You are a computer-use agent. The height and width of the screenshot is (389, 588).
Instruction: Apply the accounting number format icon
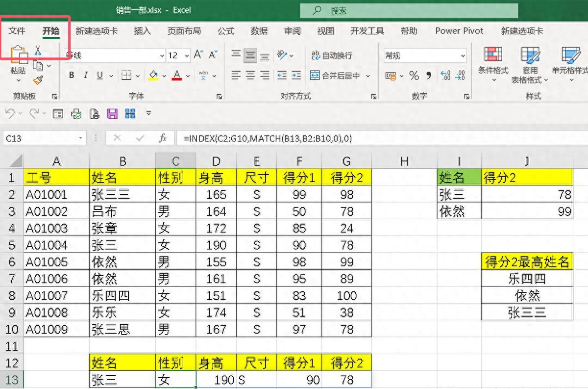[391, 76]
